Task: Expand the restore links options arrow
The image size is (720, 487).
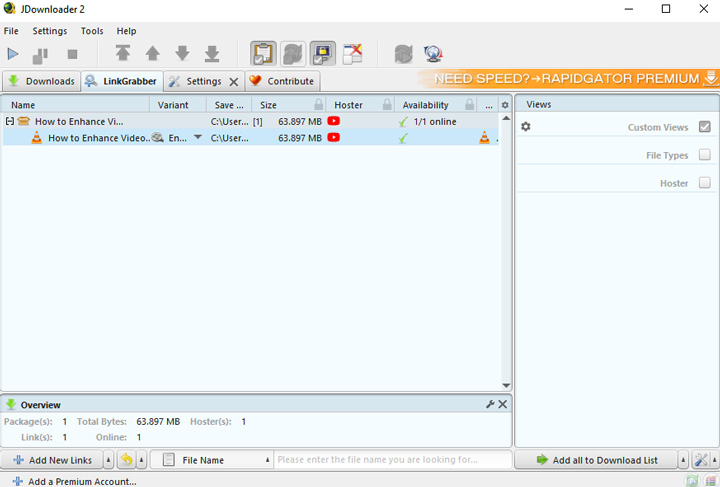Action: point(141,460)
